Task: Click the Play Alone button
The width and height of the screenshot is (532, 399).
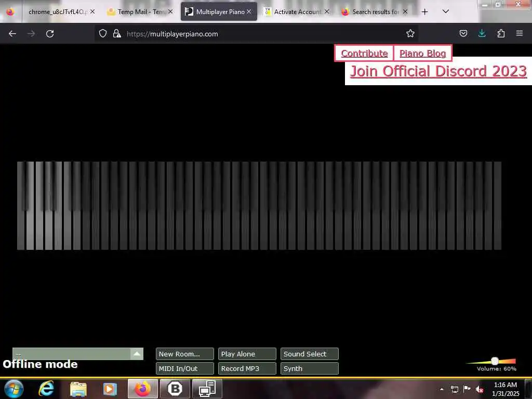Action: pos(247,354)
